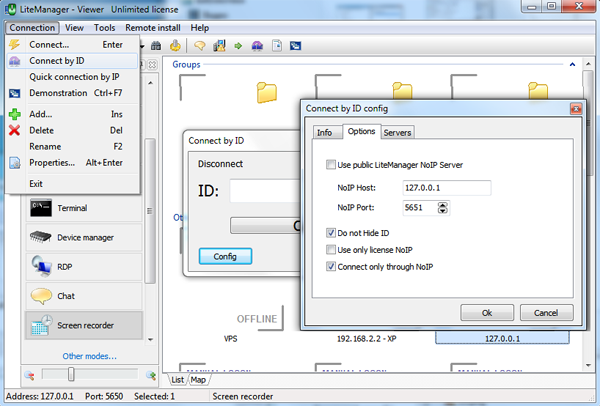Open Other modes... link
Screen dimensions: 600x406
click(90, 356)
